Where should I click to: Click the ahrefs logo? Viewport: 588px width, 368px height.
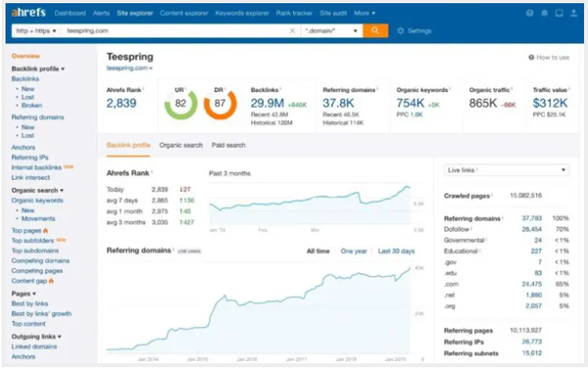(x=28, y=13)
